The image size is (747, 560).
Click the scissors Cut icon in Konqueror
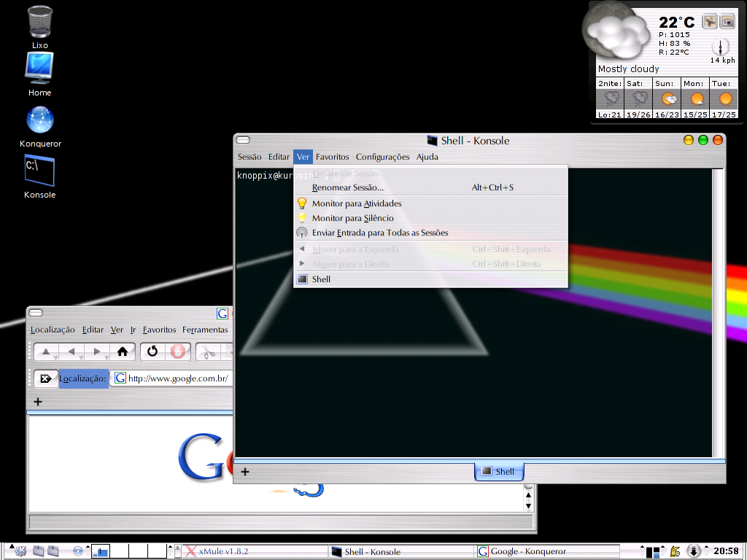point(209,352)
